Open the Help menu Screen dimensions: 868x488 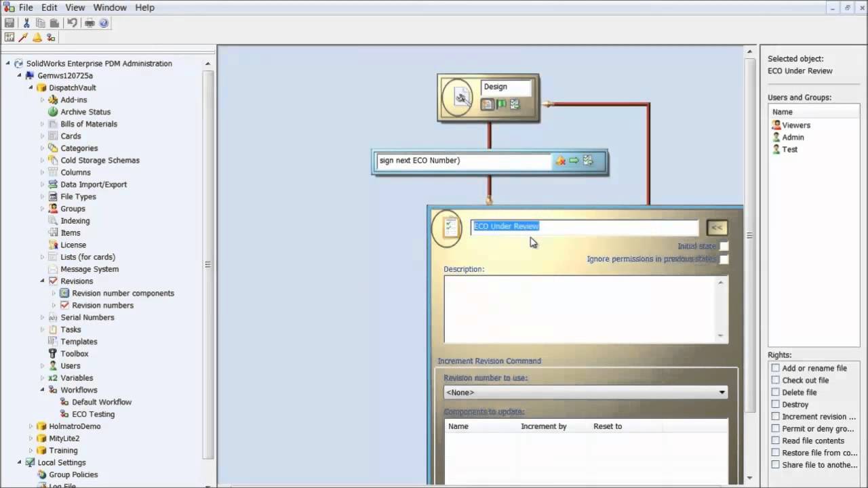click(x=145, y=7)
